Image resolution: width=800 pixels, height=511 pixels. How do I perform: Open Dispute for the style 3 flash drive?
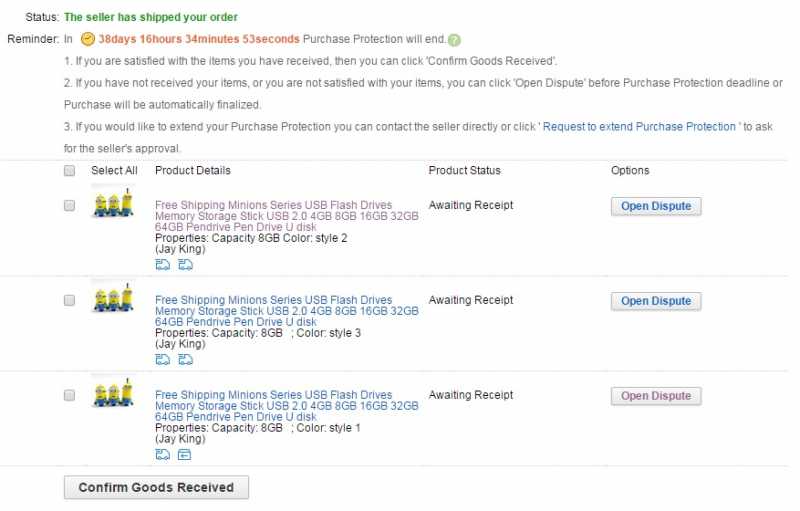click(656, 301)
